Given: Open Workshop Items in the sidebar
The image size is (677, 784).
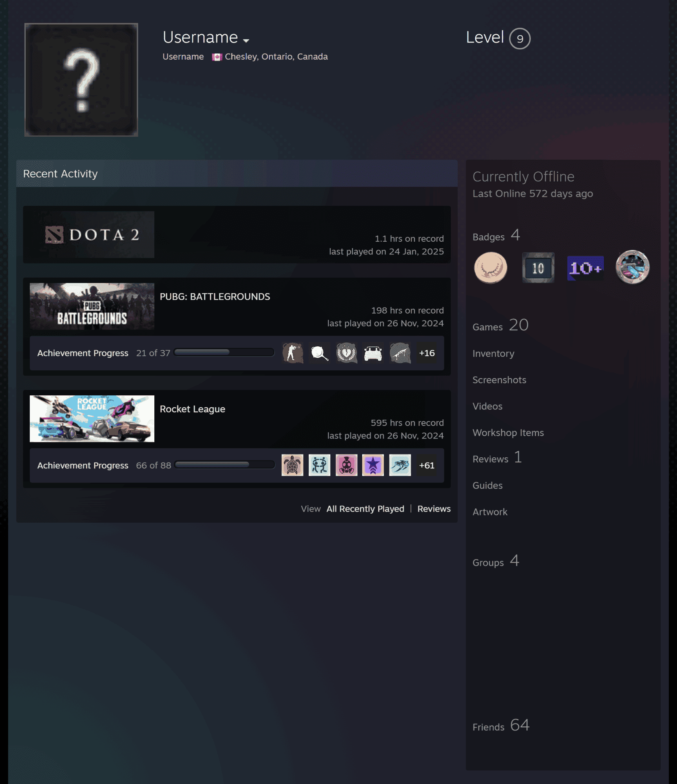Looking at the screenshot, I should click(508, 433).
